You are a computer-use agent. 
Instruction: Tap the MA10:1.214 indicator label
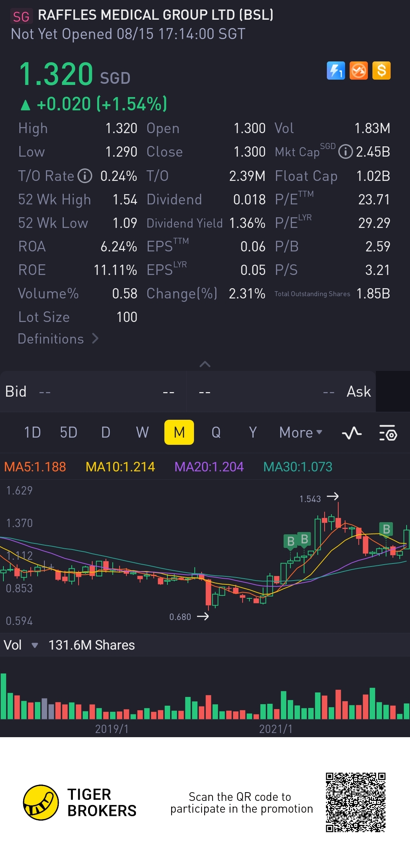(x=120, y=467)
